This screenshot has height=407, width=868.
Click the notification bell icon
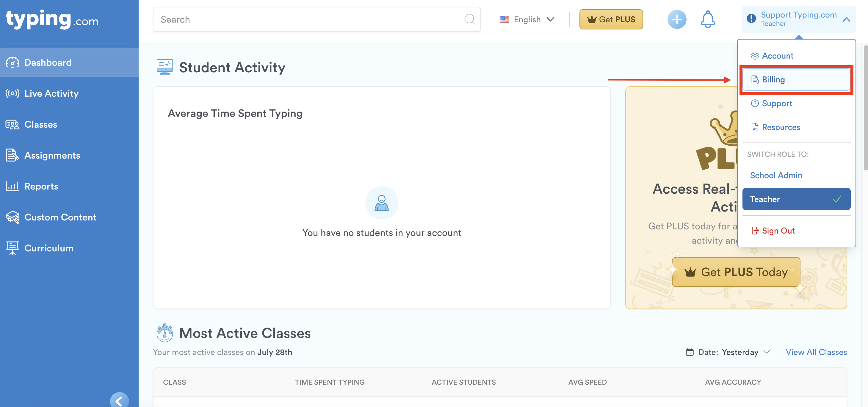click(707, 20)
